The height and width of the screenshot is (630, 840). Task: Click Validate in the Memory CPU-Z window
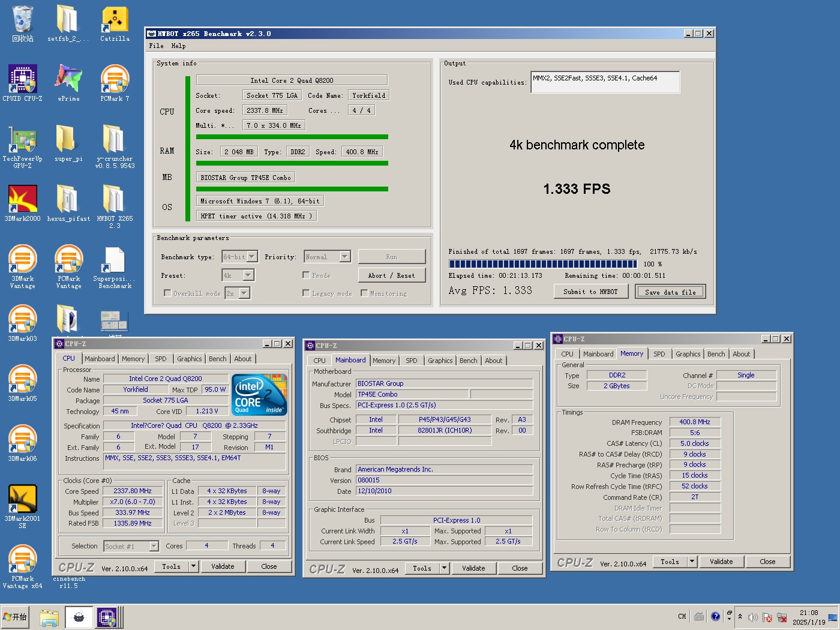pyautogui.click(x=721, y=562)
